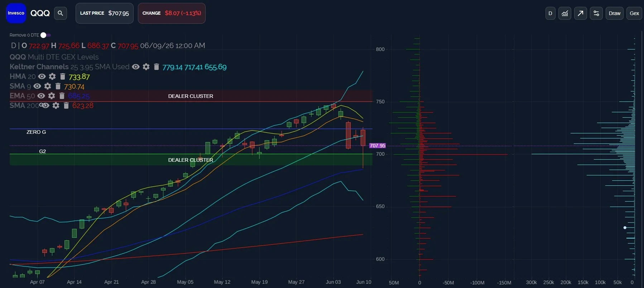Screen dimensions: 644x288
Task: Click the Change $8.07 box
Action: [172, 13]
